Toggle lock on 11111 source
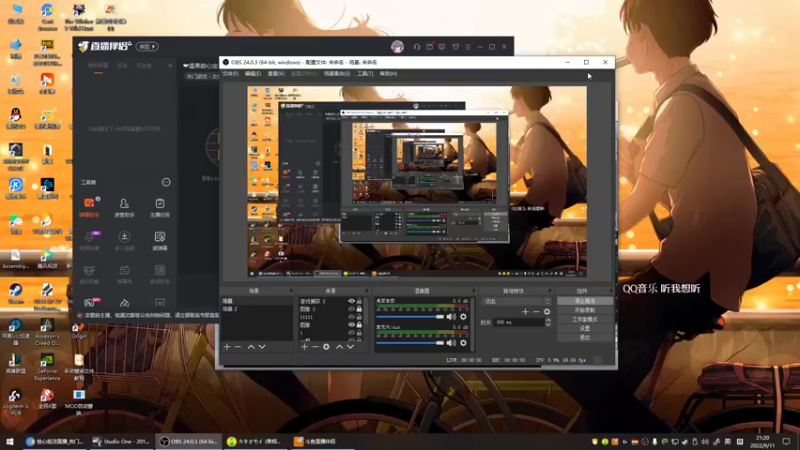 [359, 317]
